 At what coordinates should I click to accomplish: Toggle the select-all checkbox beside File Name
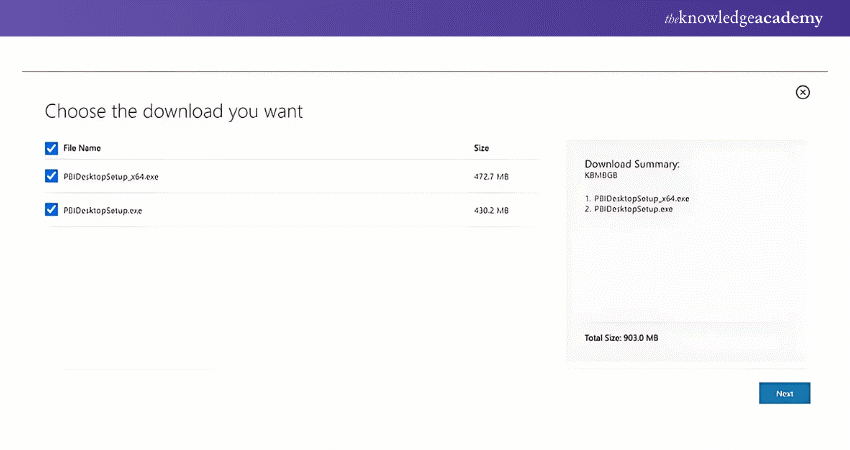(52, 148)
